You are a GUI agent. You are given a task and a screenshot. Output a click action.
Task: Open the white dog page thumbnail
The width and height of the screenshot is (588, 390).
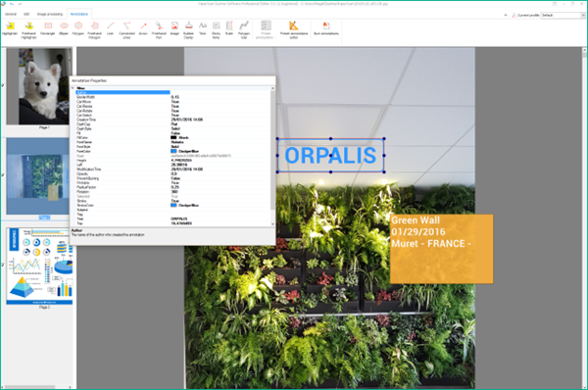[39, 86]
